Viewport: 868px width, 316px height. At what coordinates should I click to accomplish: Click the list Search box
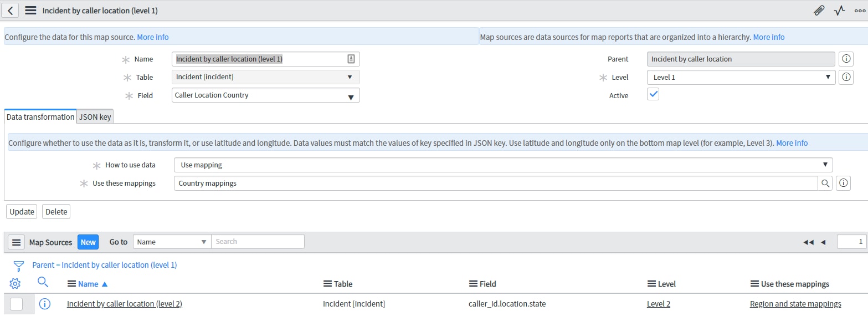point(258,242)
